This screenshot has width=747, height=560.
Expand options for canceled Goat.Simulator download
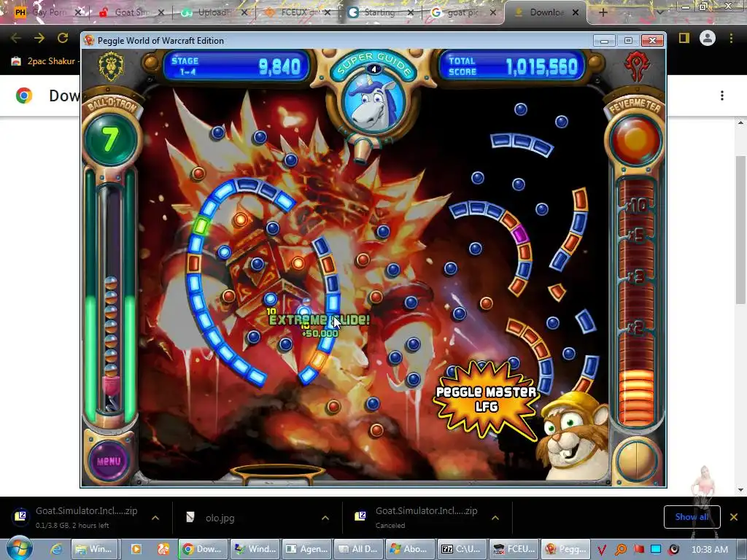point(495,518)
